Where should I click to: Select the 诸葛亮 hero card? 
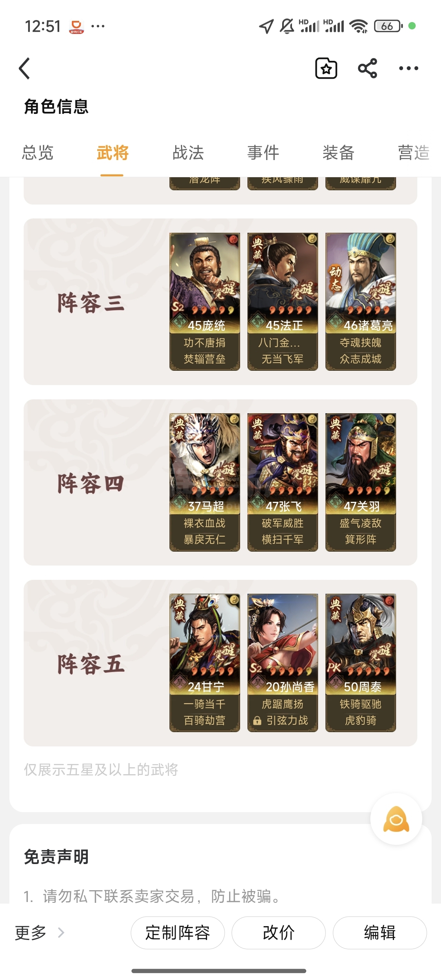coord(361,301)
